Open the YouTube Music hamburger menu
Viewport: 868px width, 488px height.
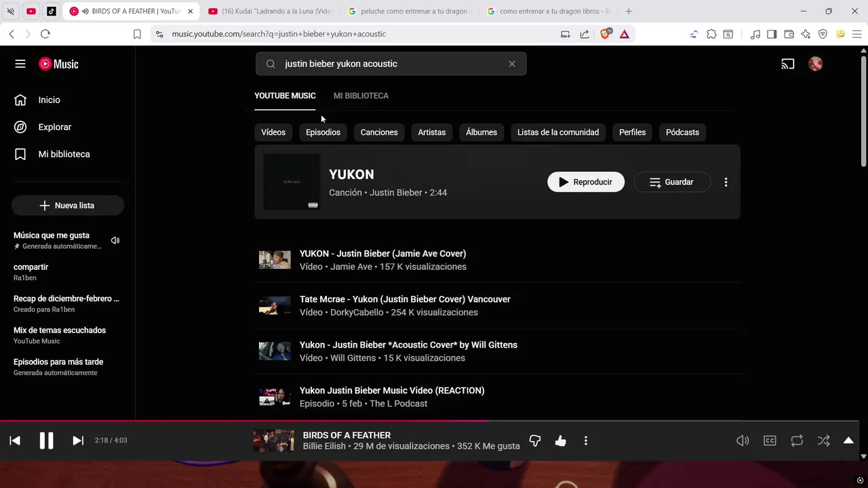[20, 64]
